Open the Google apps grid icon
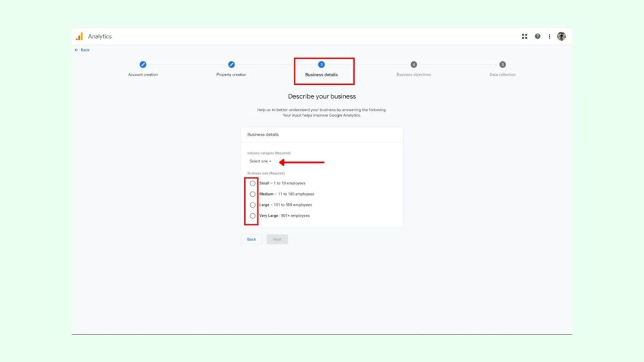644x362 pixels. coord(525,36)
